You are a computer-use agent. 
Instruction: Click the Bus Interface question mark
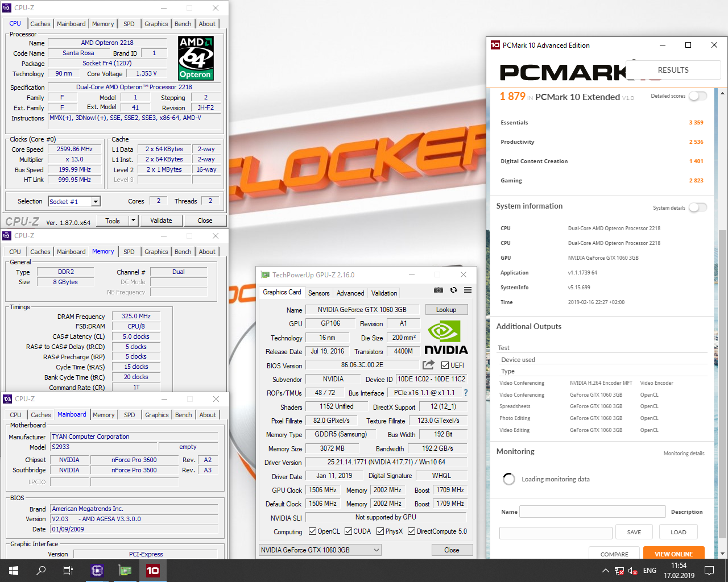tap(466, 393)
